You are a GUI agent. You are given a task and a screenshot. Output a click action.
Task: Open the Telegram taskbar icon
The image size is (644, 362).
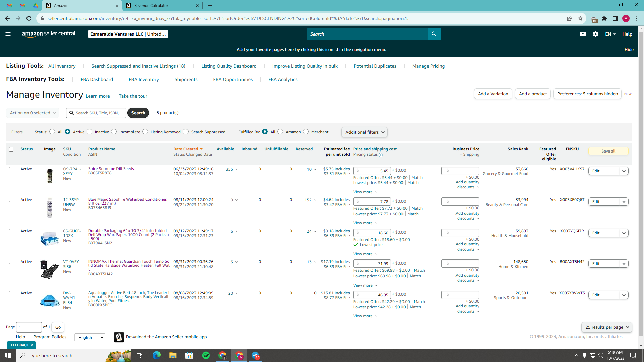tap(256, 355)
